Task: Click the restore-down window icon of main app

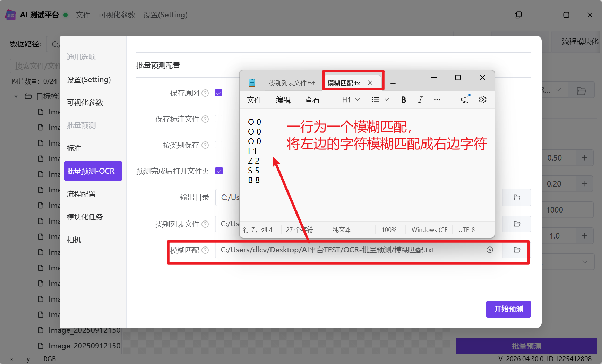Action: coord(518,15)
